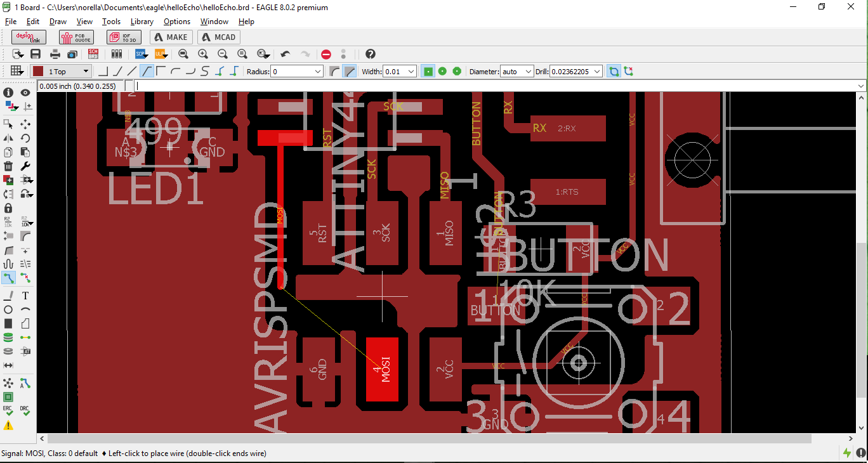Image resolution: width=868 pixels, height=463 pixels.
Task: Choose the round via shape
Action: pos(442,71)
